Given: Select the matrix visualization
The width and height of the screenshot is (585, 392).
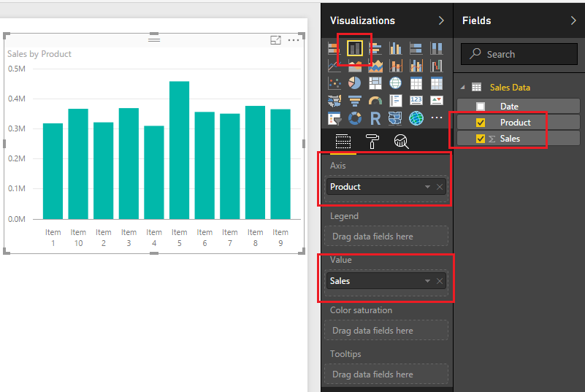Looking at the screenshot, I should [437, 83].
